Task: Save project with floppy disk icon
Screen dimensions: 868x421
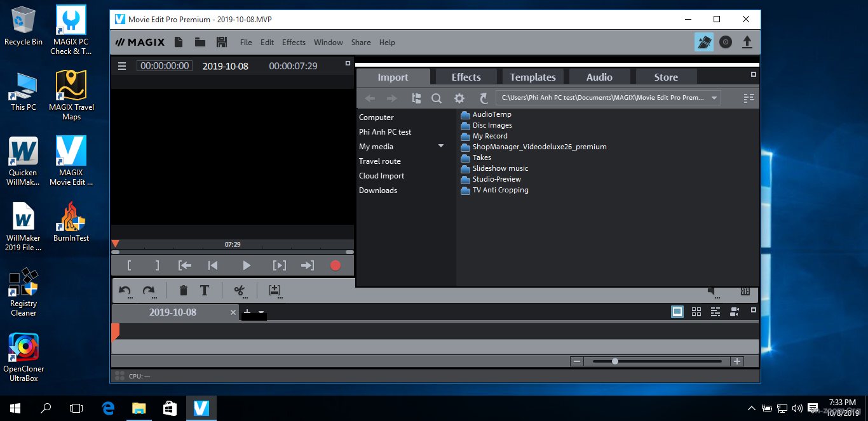Action: click(x=222, y=42)
